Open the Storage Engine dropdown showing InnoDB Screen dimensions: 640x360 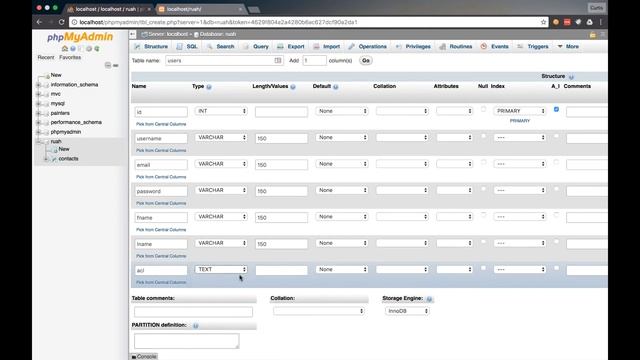(x=407, y=311)
